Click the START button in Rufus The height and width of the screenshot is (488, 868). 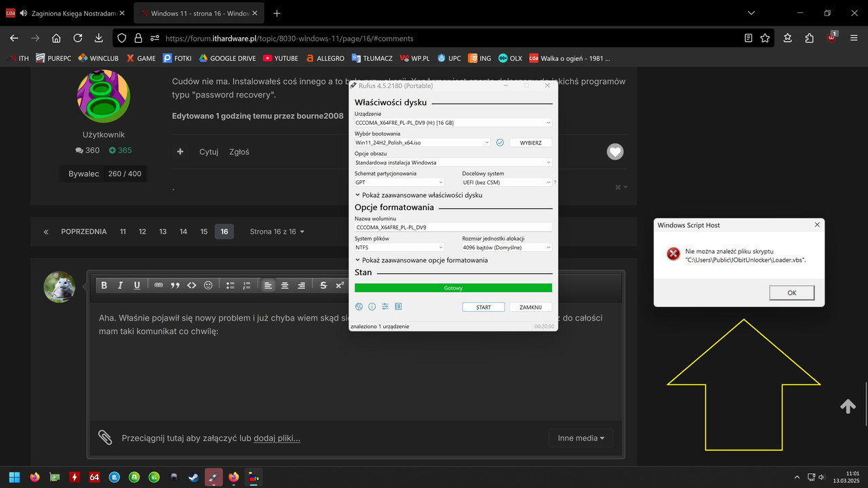(484, 307)
